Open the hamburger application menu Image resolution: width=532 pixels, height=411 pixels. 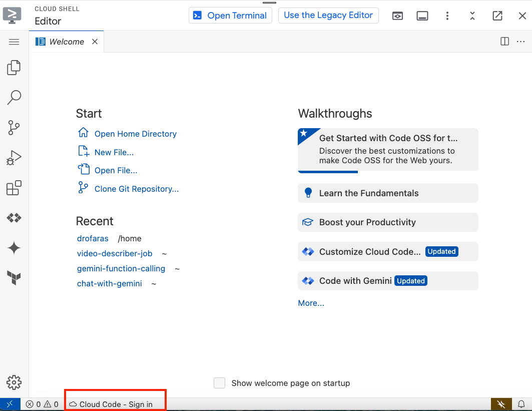pos(14,42)
